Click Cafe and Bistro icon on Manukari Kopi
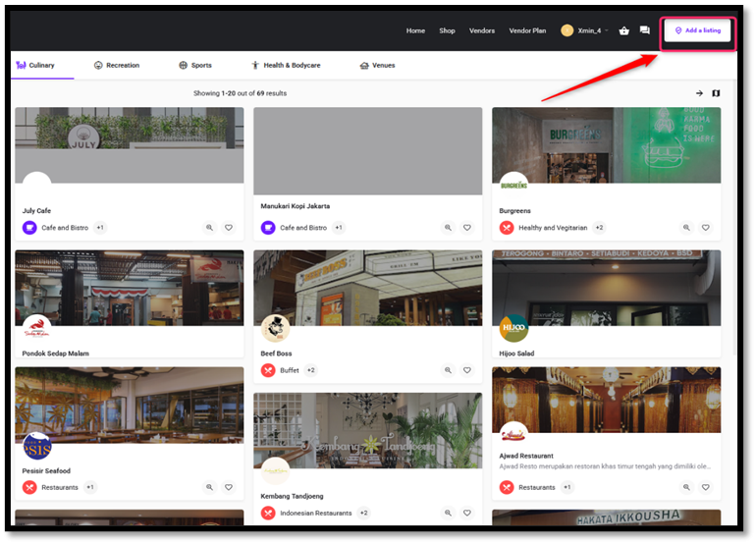Screen dimensions: 756x544 tap(268, 228)
